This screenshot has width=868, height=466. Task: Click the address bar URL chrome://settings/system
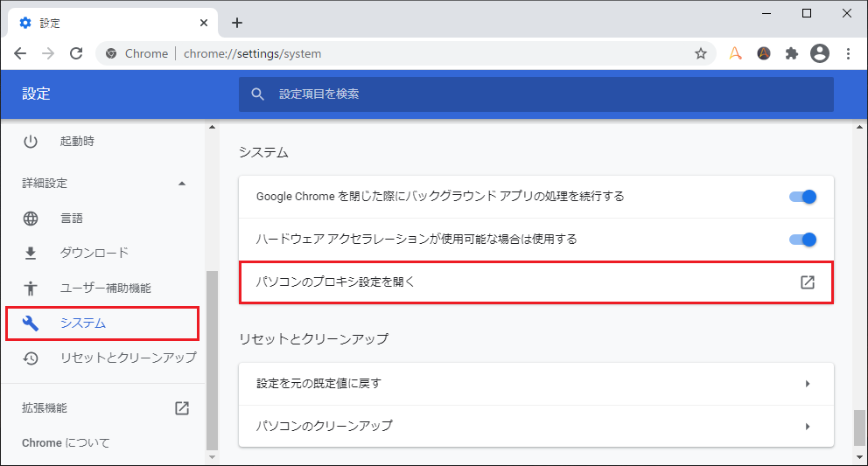click(252, 53)
